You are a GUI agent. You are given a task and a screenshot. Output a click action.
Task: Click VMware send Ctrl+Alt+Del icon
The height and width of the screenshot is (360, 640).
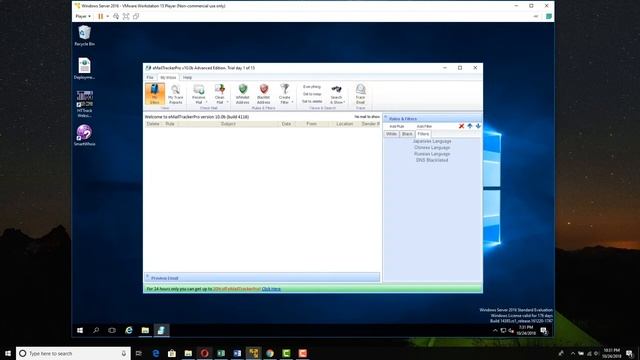click(x=116, y=16)
